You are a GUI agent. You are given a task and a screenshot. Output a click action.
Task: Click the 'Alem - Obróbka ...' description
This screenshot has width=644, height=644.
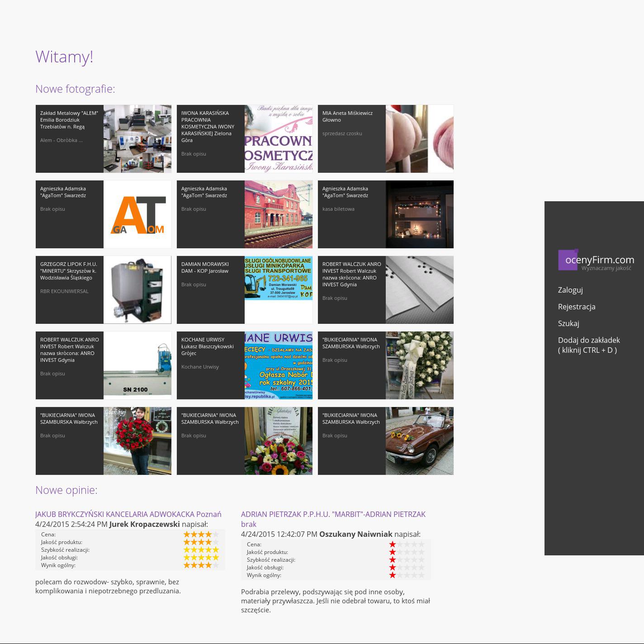pos(62,140)
